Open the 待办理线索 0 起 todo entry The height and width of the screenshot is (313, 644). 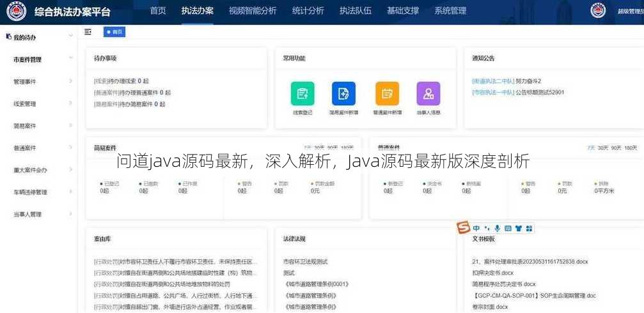tap(121, 81)
